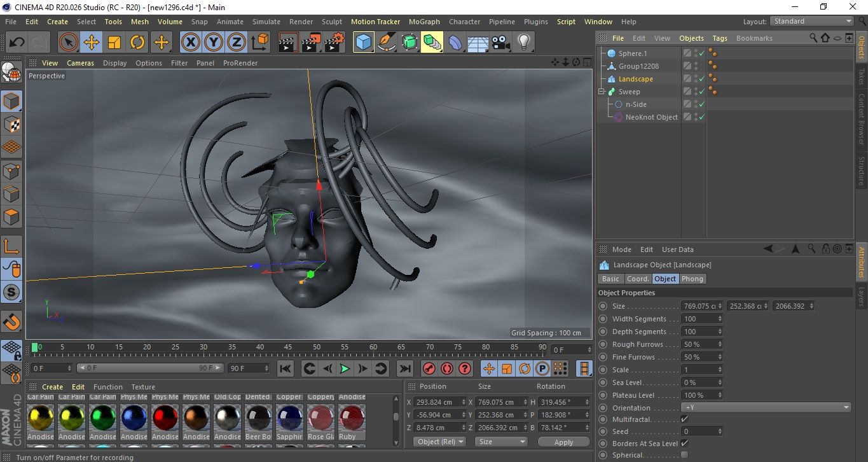Open the spline Pen tool
This screenshot has height=462, width=868.
[x=387, y=43]
